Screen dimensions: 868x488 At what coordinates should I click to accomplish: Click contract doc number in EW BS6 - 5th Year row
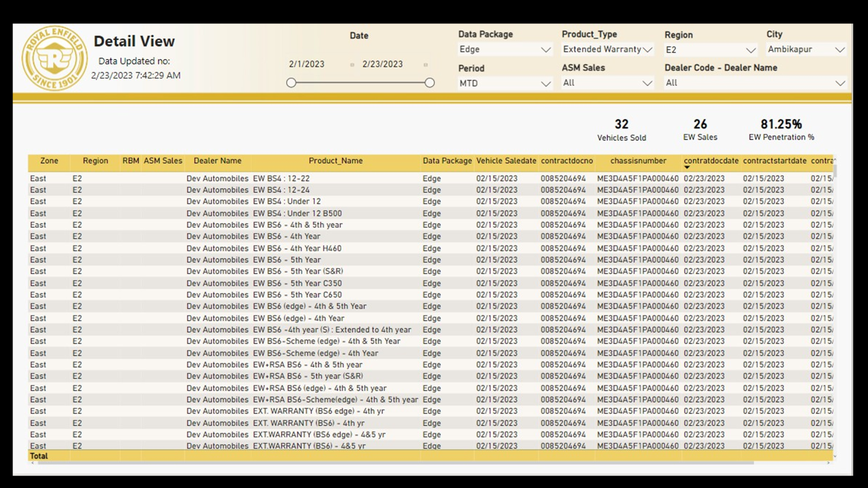(563, 260)
